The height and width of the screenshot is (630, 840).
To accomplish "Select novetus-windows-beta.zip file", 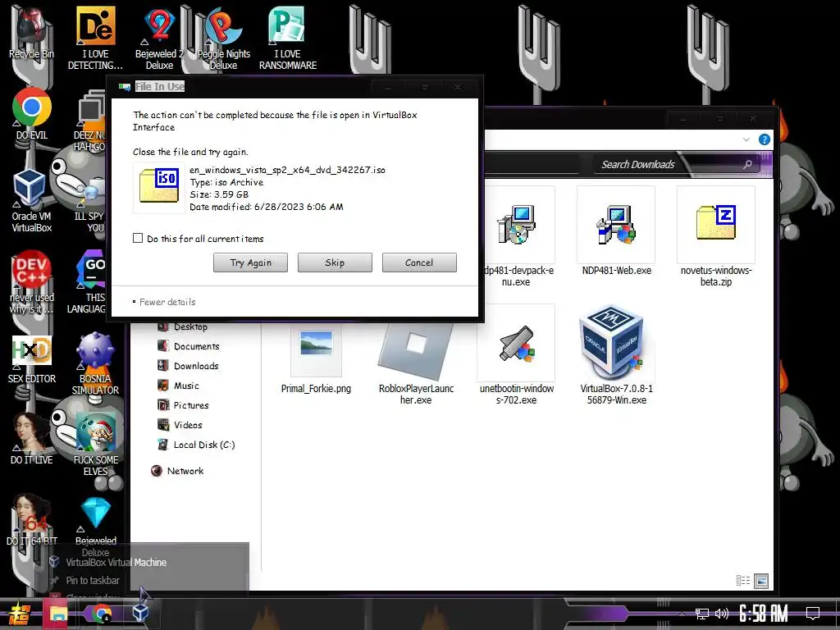I will pyautogui.click(x=716, y=236).
